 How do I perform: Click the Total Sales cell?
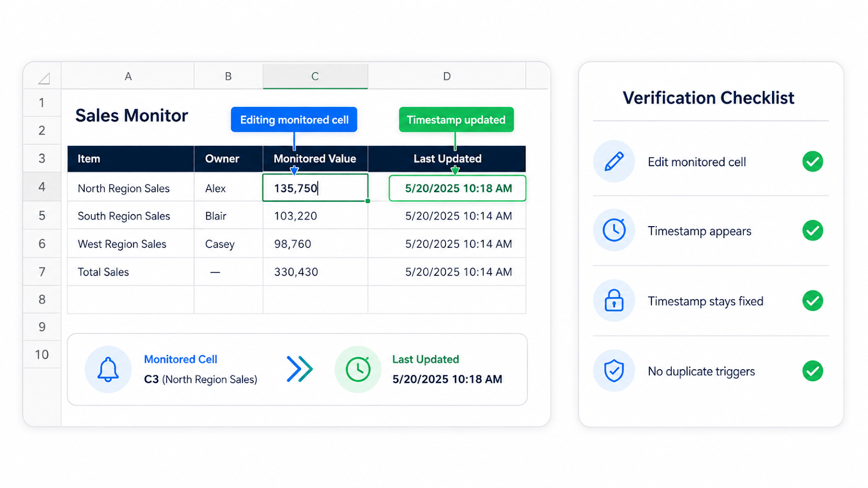(131, 272)
